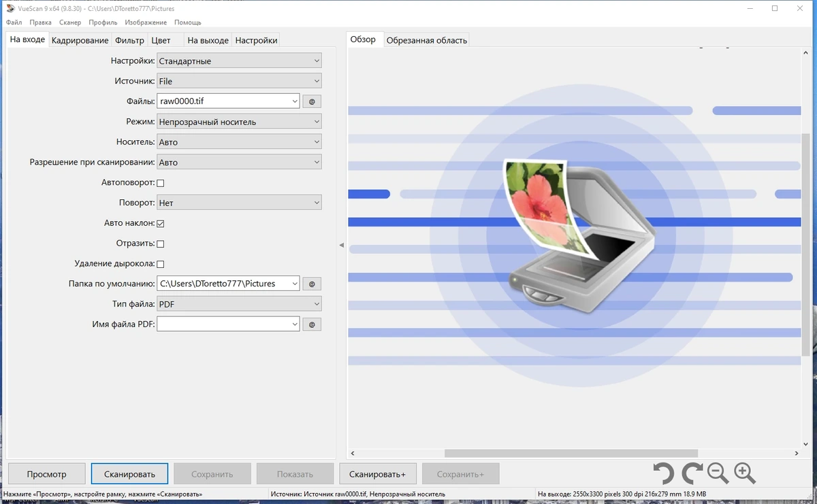Enable the Автоповорот checkbox

(161, 183)
